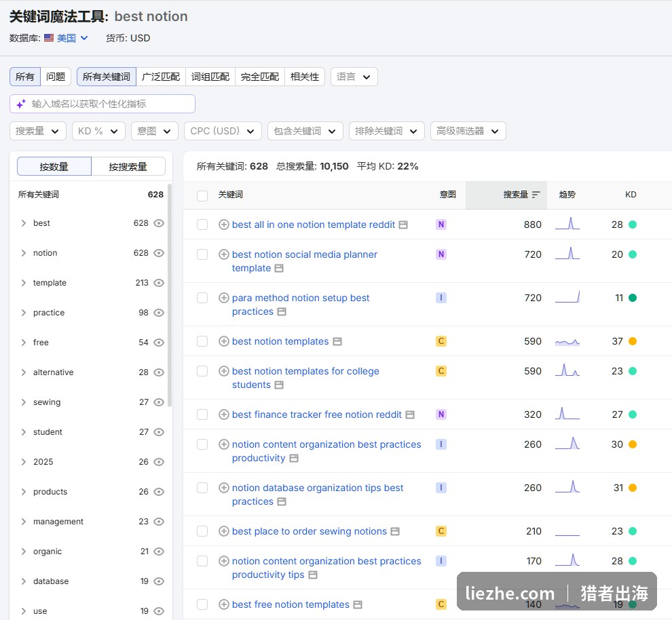Open SERP view icon for 'best place to order sewing notions'

[x=395, y=531]
